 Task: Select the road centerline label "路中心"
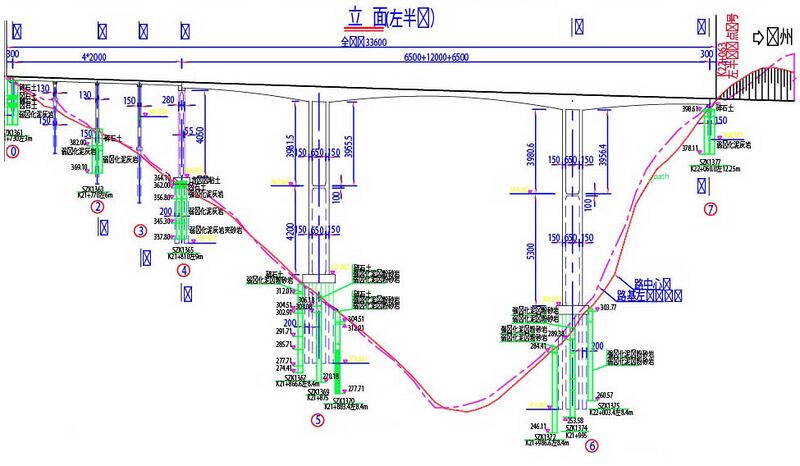tap(647, 283)
